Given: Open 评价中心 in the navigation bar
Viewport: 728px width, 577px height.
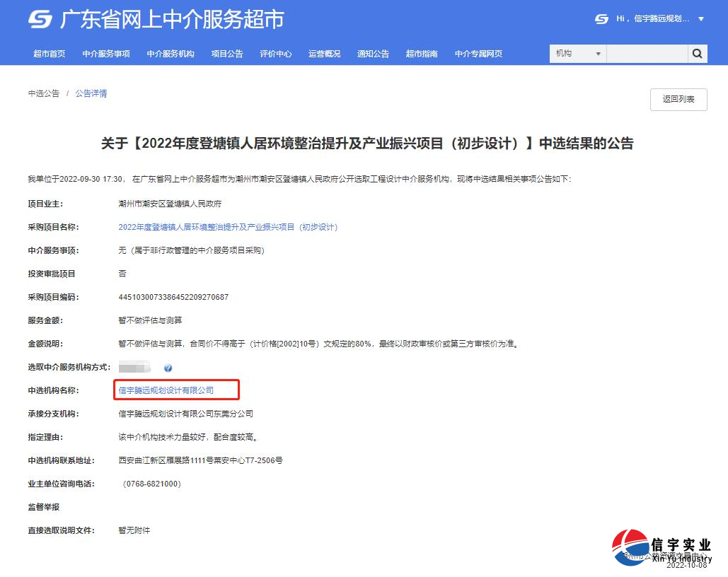Looking at the screenshot, I should pyautogui.click(x=276, y=53).
